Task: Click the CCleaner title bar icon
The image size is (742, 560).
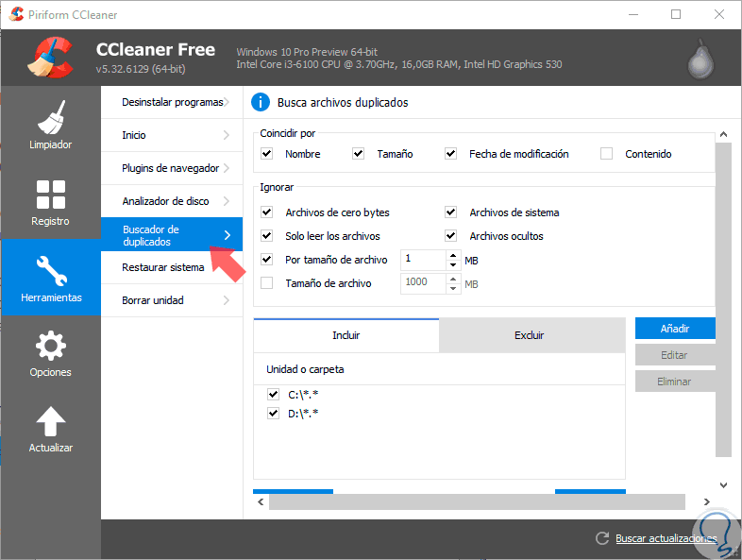Action: click(16, 14)
